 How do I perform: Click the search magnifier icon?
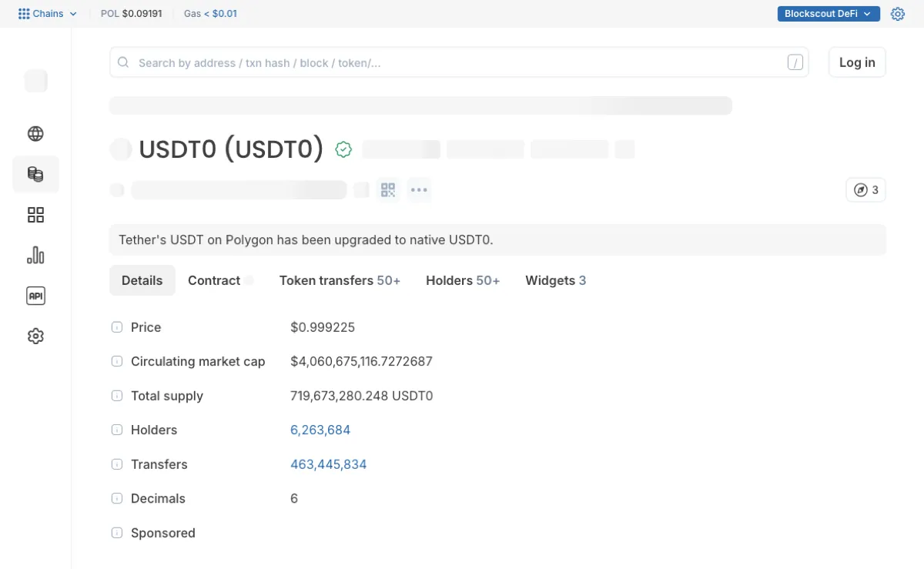(123, 62)
